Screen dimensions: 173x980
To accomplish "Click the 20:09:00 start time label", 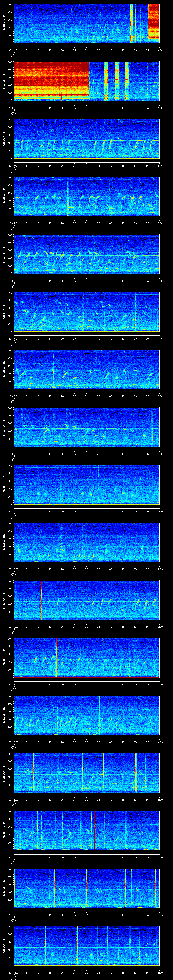I will 13,511.
